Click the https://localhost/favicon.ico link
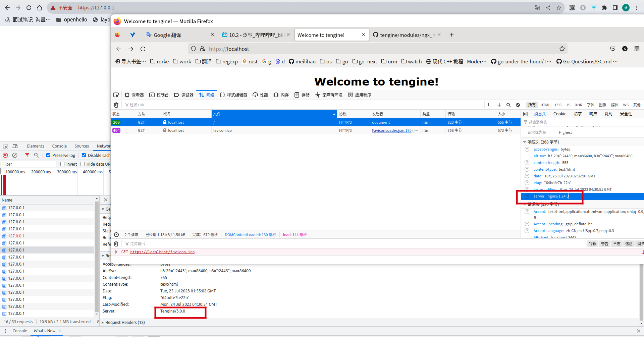The image size is (644, 337). (162, 252)
